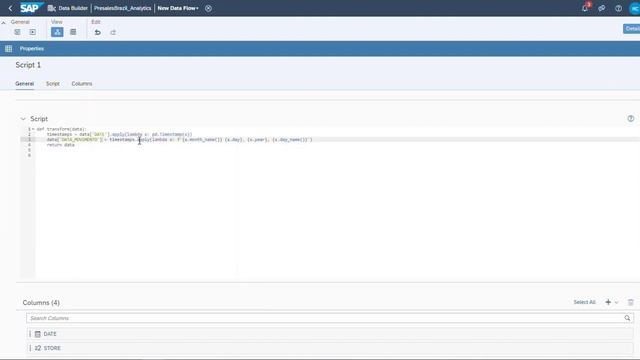
Task: Select the Properties panel header
Action: 32,49
